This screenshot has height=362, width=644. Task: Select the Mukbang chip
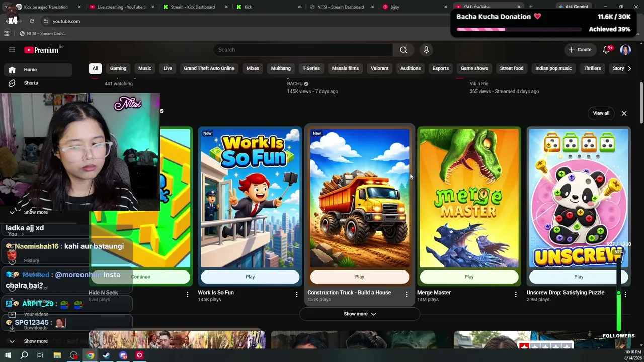(x=281, y=68)
